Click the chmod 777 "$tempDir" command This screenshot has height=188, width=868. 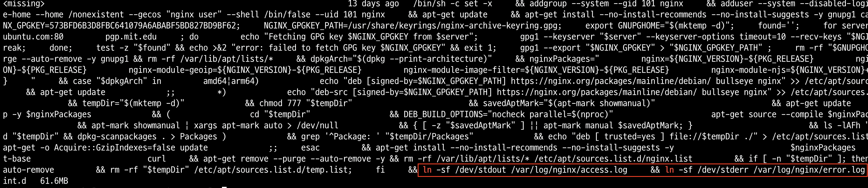(x=306, y=103)
